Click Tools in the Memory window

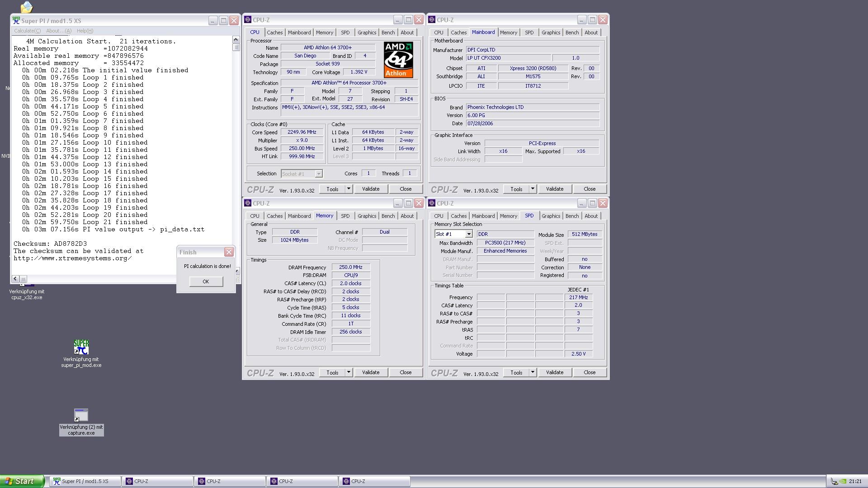click(x=332, y=372)
